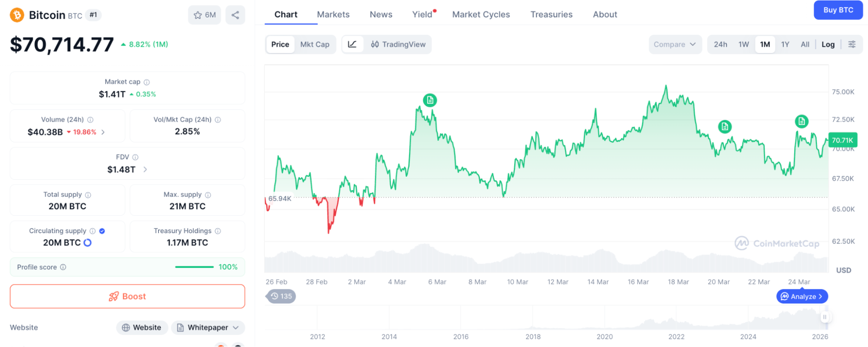Click the Profile score info icon

[63, 267]
